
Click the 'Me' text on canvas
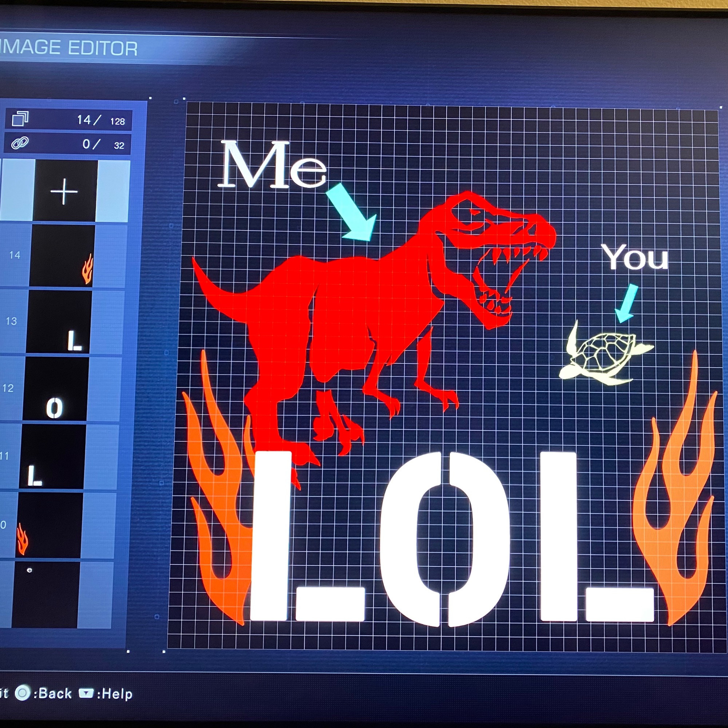tap(273, 164)
